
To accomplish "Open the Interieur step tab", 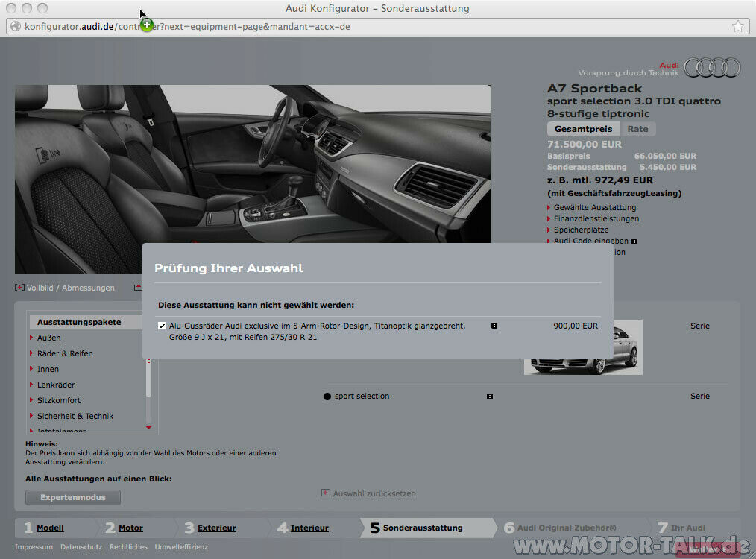I will [x=308, y=528].
